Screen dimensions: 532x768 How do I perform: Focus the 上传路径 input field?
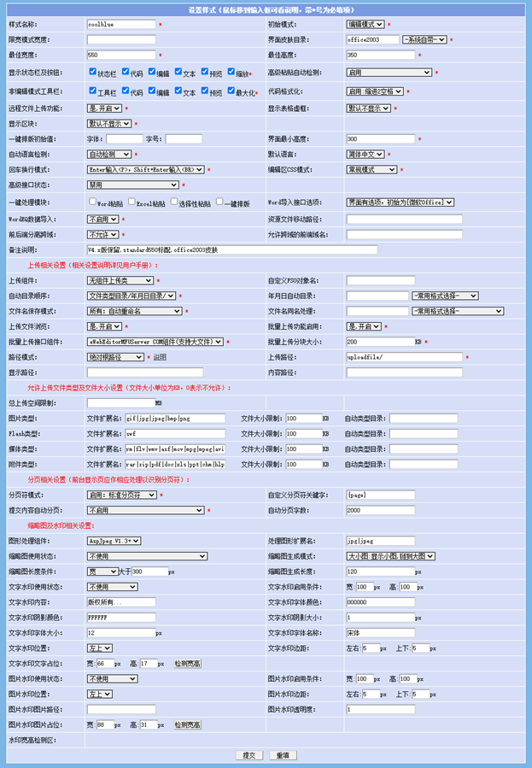(403, 357)
